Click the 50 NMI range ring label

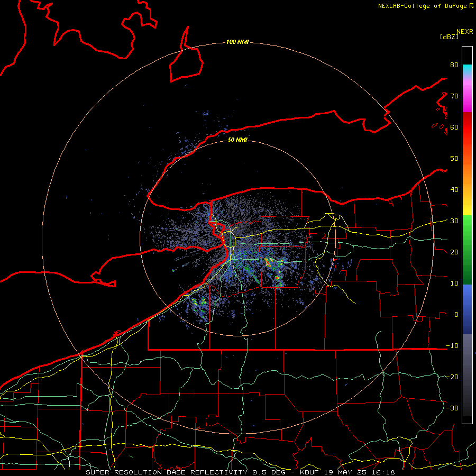point(237,140)
